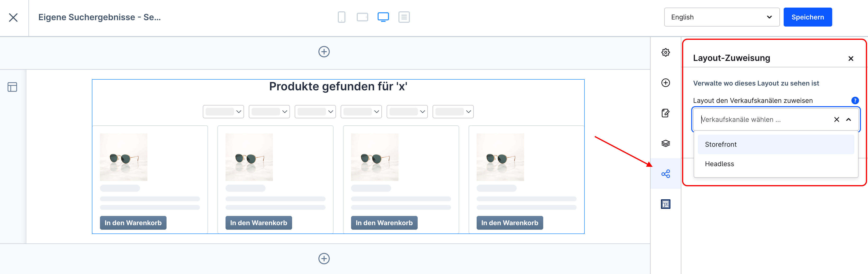The image size is (868, 274).
Task: Open layout assignment share icon
Action: point(665,174)
